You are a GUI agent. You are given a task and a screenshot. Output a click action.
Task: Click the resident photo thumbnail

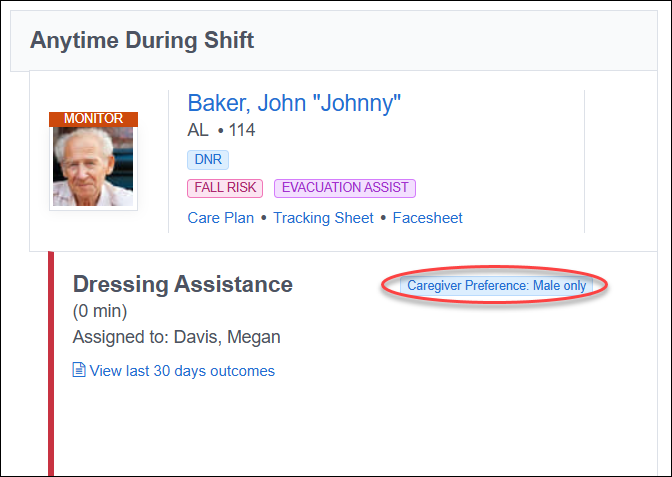[x=93, y=166]
